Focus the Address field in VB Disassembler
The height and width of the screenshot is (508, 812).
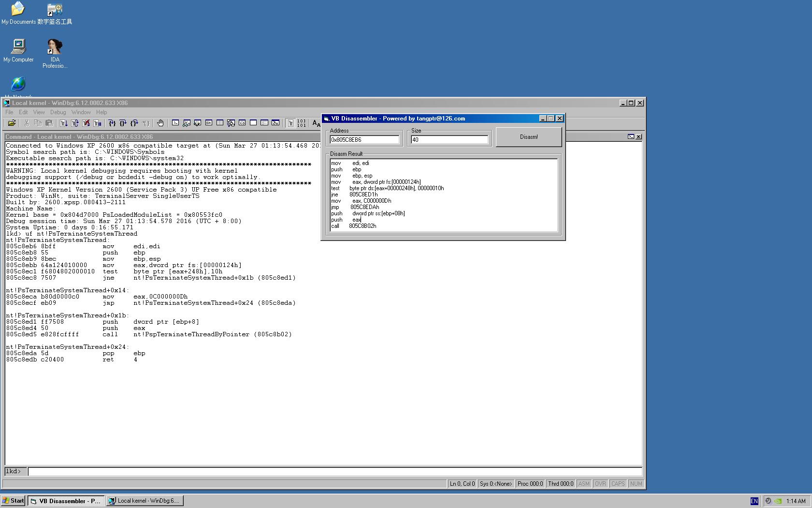pos(364,140)
